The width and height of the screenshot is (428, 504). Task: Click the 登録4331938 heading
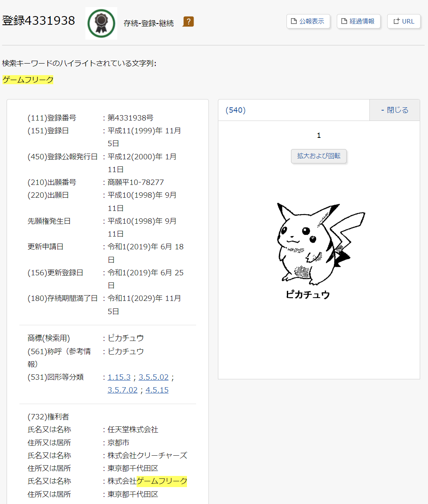[x=39, y=21]
